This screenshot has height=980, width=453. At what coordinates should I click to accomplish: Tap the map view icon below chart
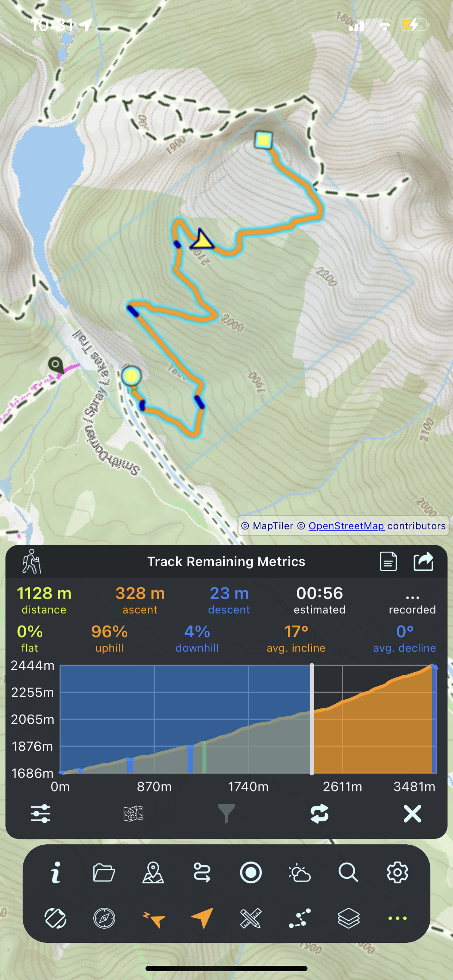coord(133,814)
